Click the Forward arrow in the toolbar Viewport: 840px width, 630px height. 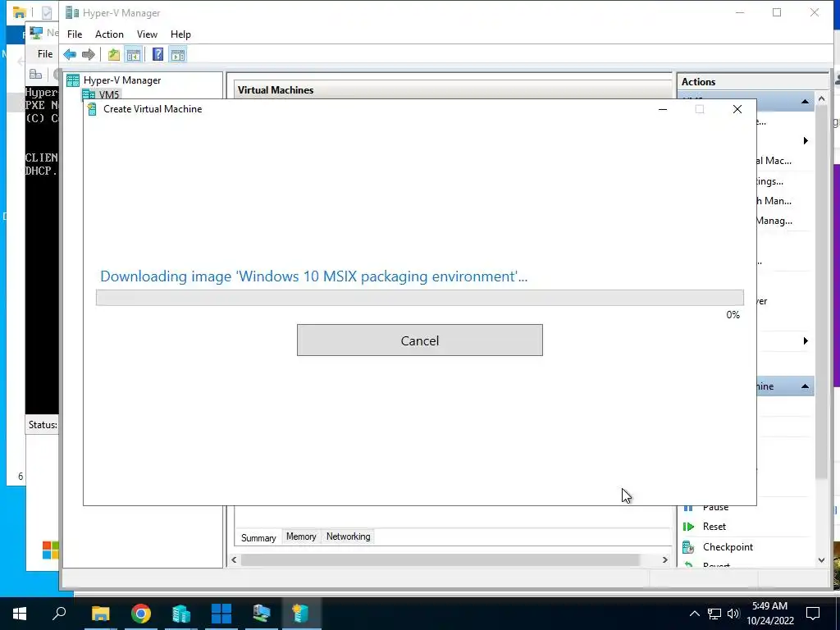click(89, 54)
